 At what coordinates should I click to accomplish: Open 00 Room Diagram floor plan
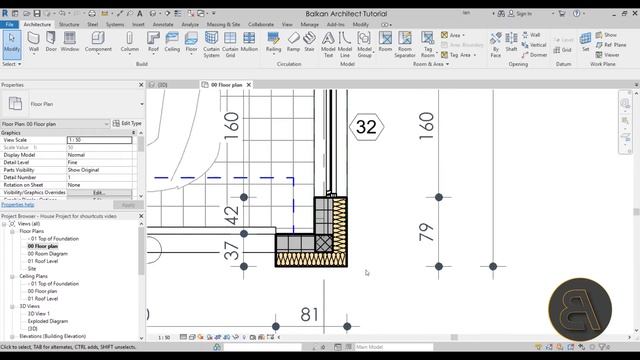coord(48,254)
